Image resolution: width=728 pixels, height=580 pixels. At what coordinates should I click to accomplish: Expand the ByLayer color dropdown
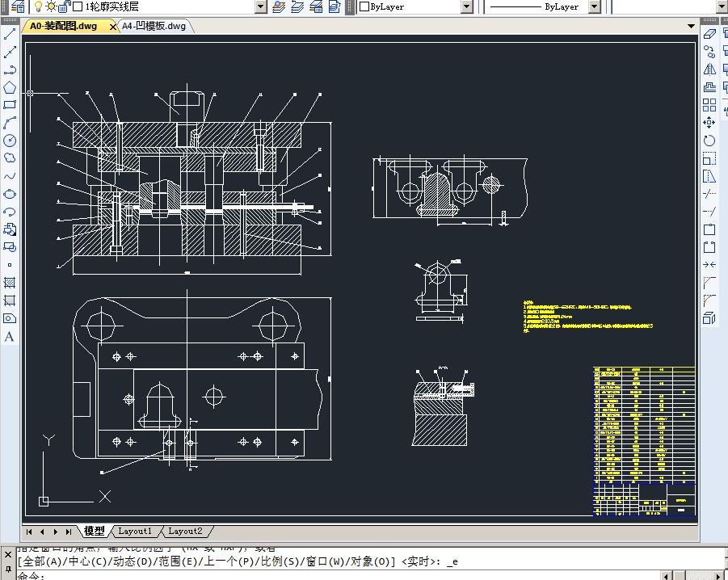(466, 6)
